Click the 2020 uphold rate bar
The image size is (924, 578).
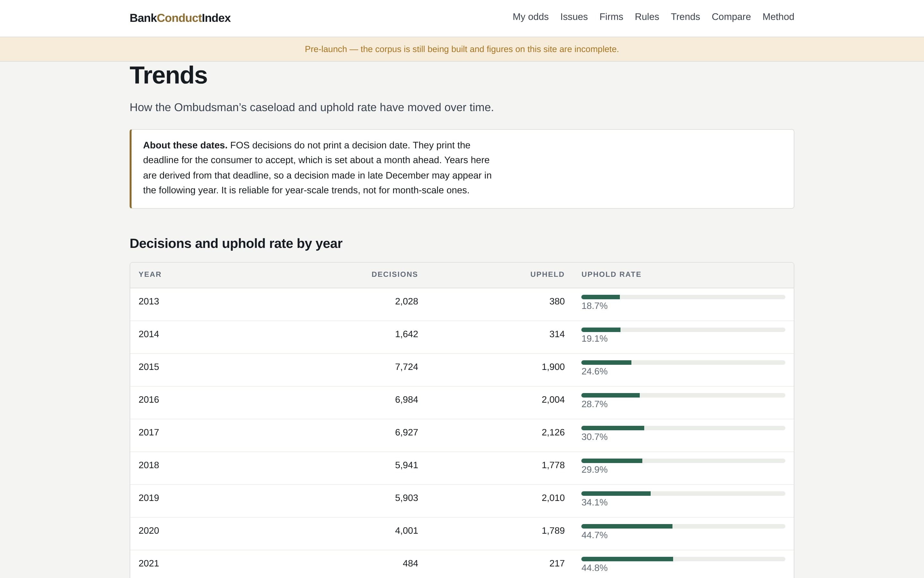[683, 526]
